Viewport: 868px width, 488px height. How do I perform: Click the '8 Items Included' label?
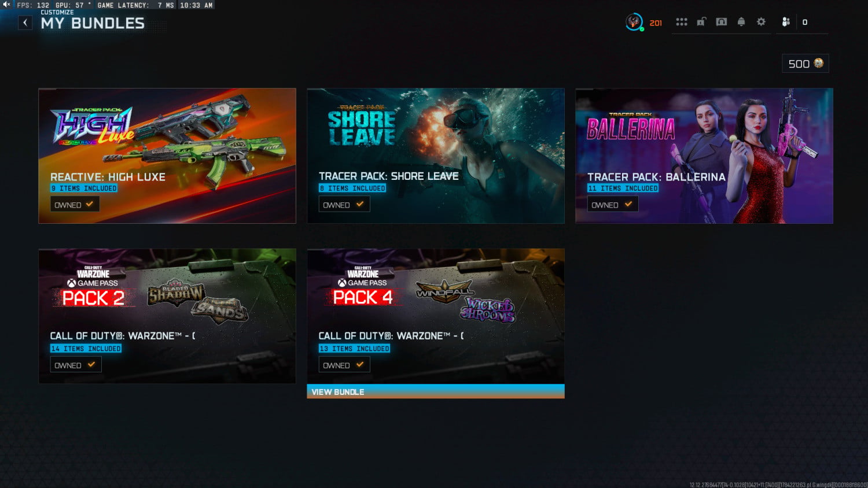(352, 188)
